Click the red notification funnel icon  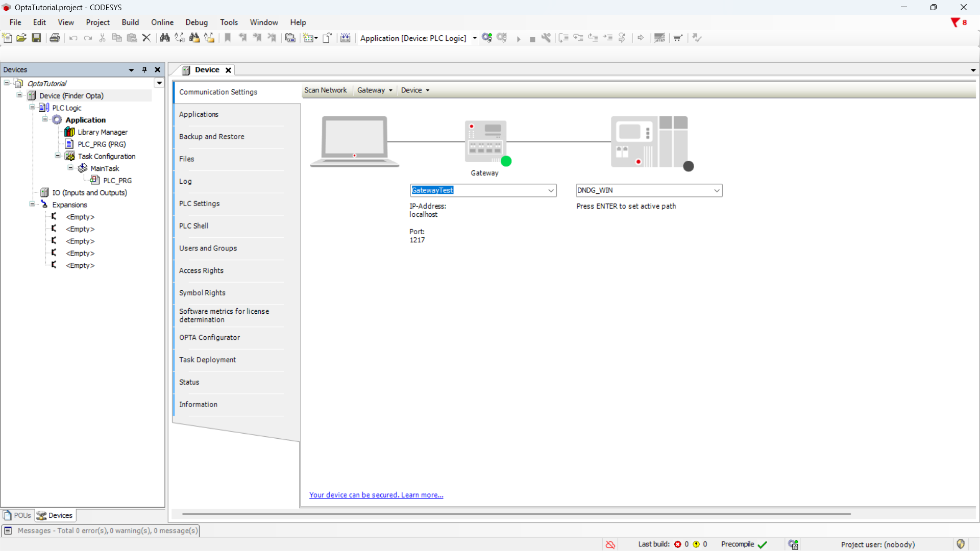(955, 22)
